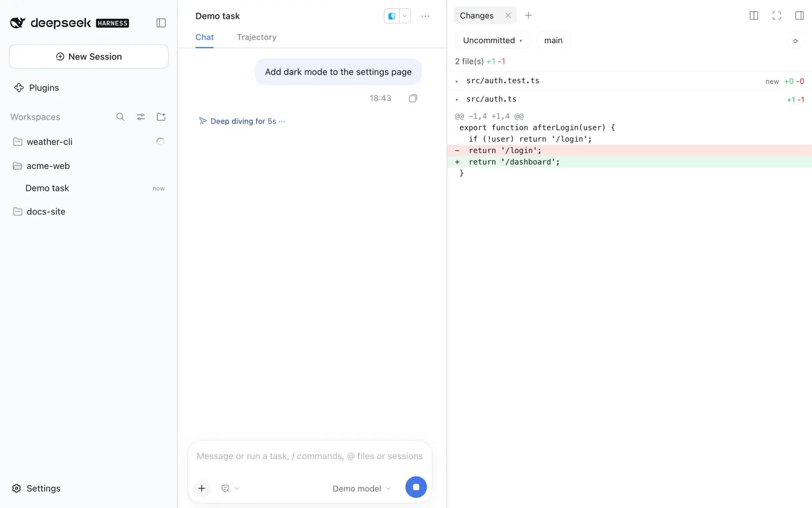Start a New Session

[89, 56]
